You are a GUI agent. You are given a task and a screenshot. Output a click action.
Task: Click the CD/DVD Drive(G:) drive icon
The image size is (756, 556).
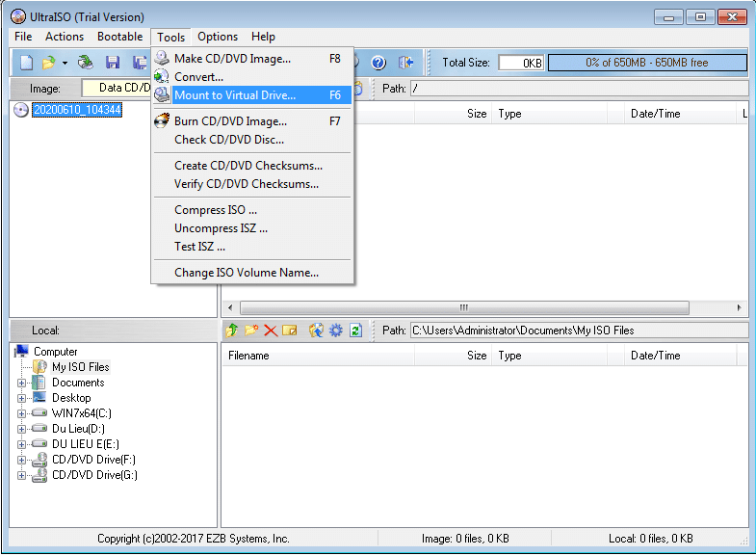(39, 475)
